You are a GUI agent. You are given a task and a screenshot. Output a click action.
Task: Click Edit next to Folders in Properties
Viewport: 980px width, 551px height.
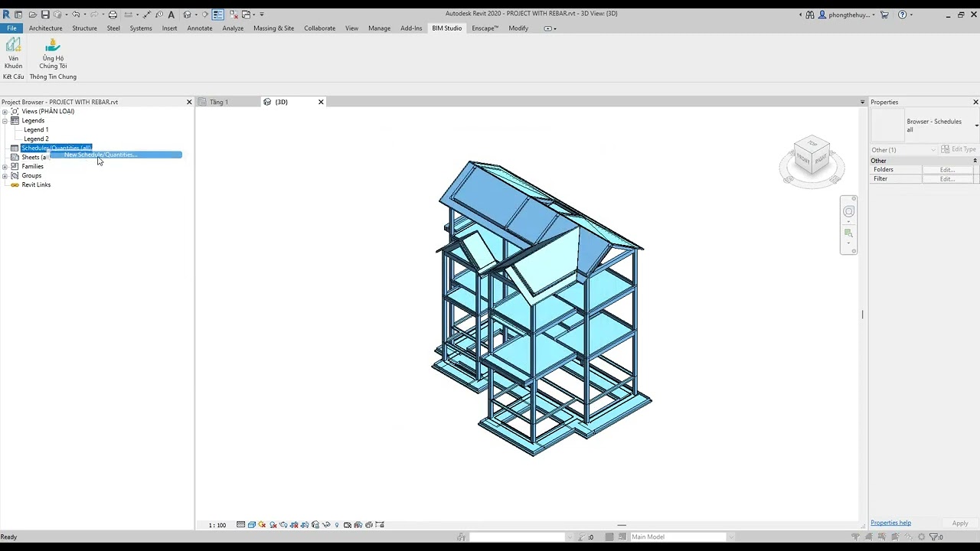pyautogui.click(x=946, y=169)
